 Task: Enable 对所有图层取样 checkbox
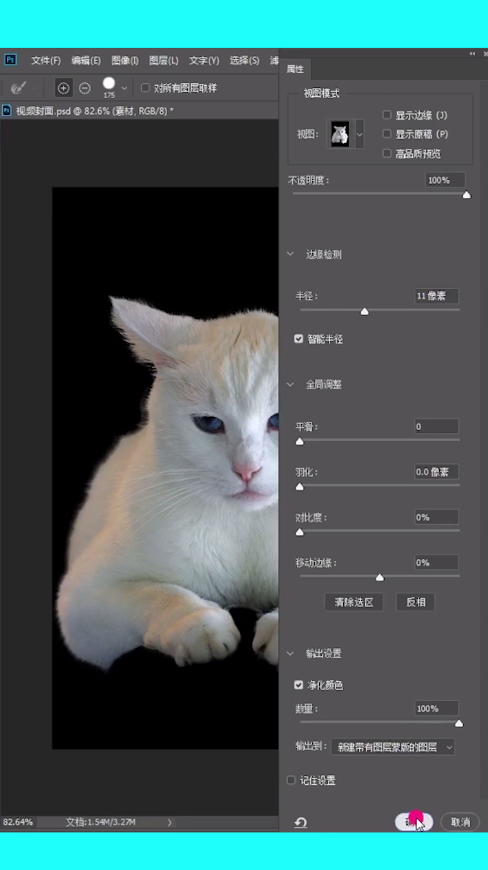pos(145,88)
